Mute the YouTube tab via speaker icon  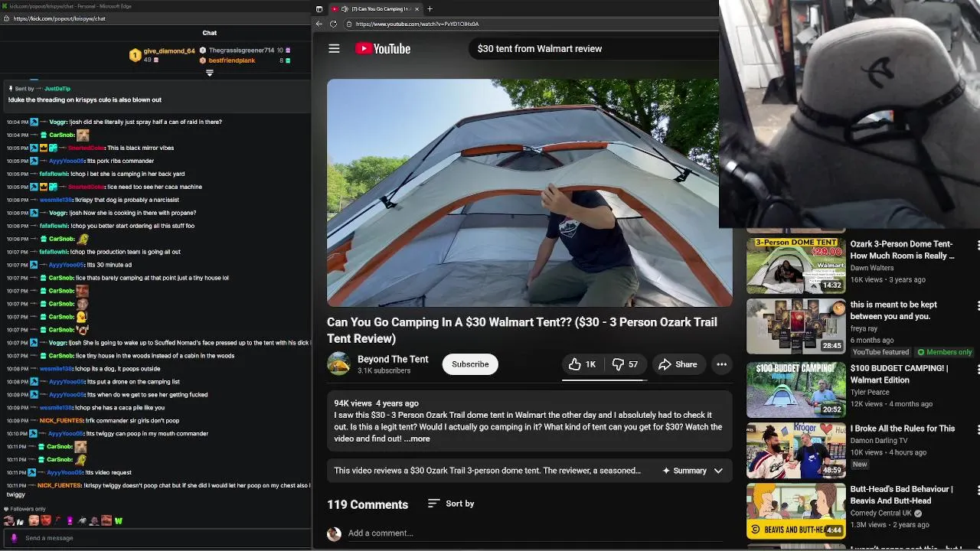[345, 8]
